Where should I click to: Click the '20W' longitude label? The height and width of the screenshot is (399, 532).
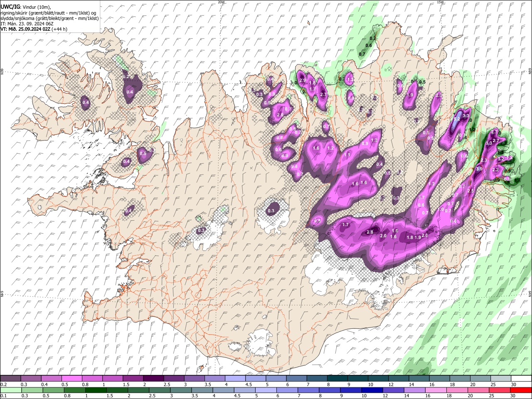pyautogui.click(x=222, y=2)
